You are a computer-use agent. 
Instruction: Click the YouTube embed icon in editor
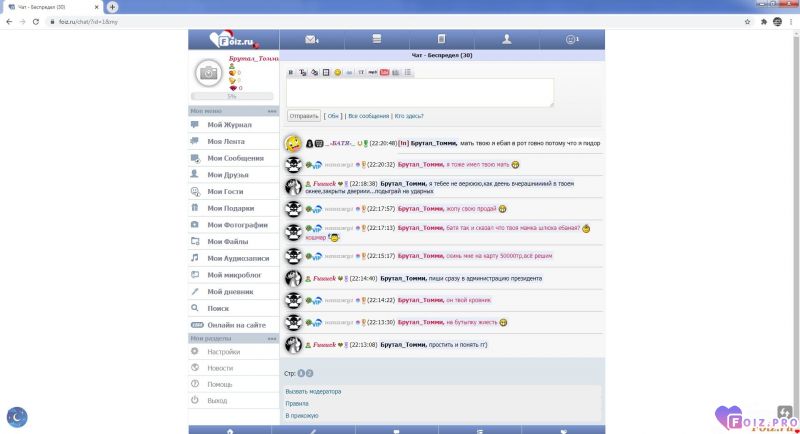tap(385, 72)
